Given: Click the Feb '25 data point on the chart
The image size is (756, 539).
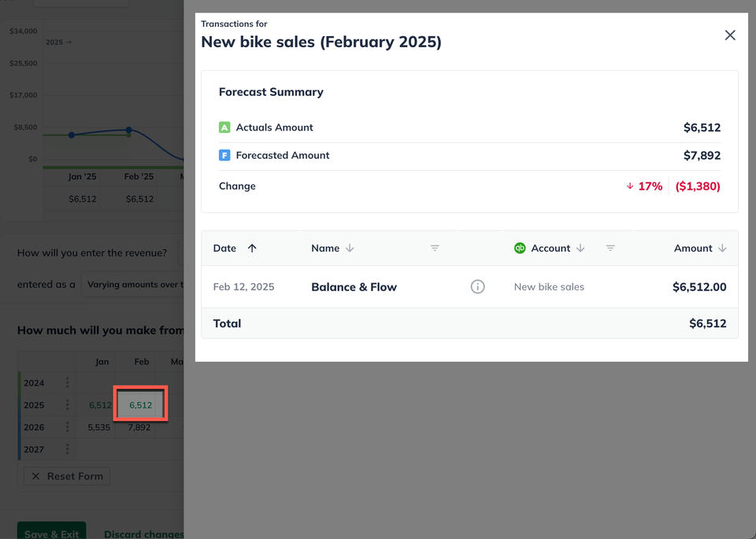Looking at the screenshot, I should point(128,130).
